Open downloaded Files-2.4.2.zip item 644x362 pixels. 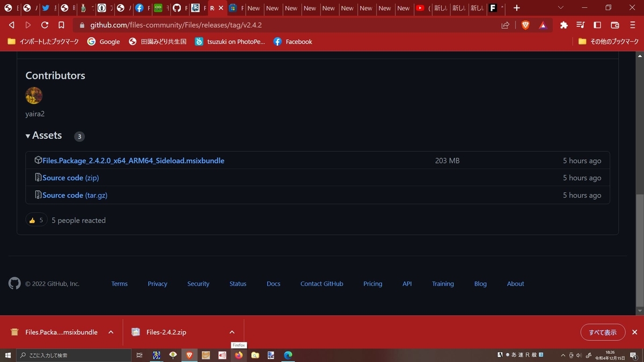click(x=160, y=332)
